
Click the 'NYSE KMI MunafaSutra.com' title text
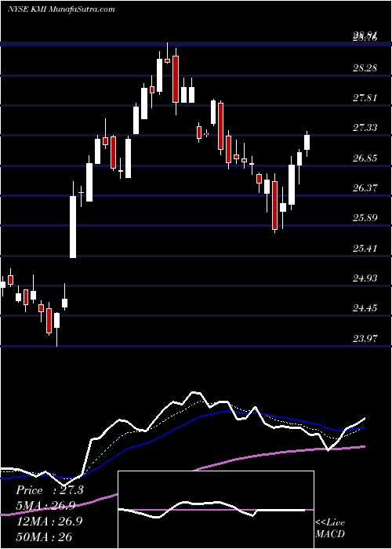[x=61, y=9]
